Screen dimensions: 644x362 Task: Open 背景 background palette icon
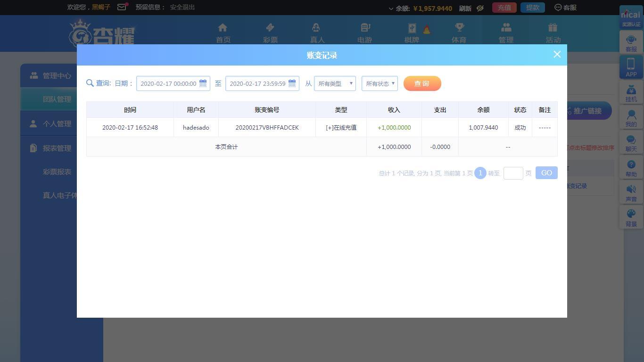[x=631, y=217]
